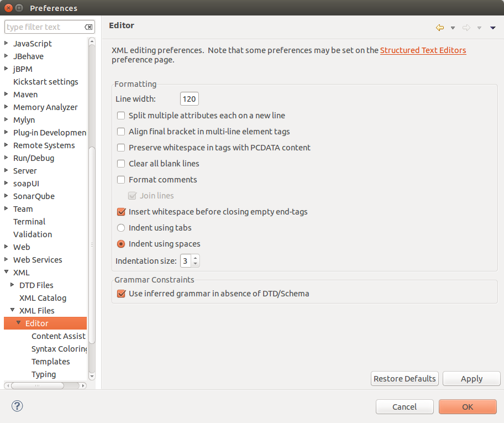Image resolution: width=504 pixels, height=423 pixels.
Task: Clear the filter text field icon
Action: (88, 27)
